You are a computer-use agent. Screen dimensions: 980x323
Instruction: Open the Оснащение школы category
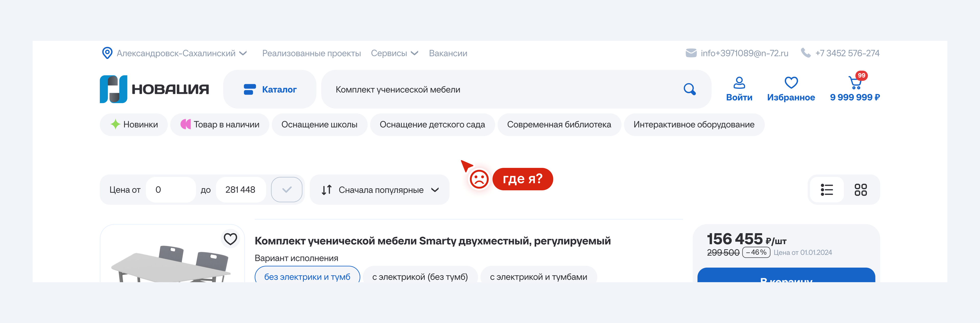pyautogui.click(x=319, y=125)
